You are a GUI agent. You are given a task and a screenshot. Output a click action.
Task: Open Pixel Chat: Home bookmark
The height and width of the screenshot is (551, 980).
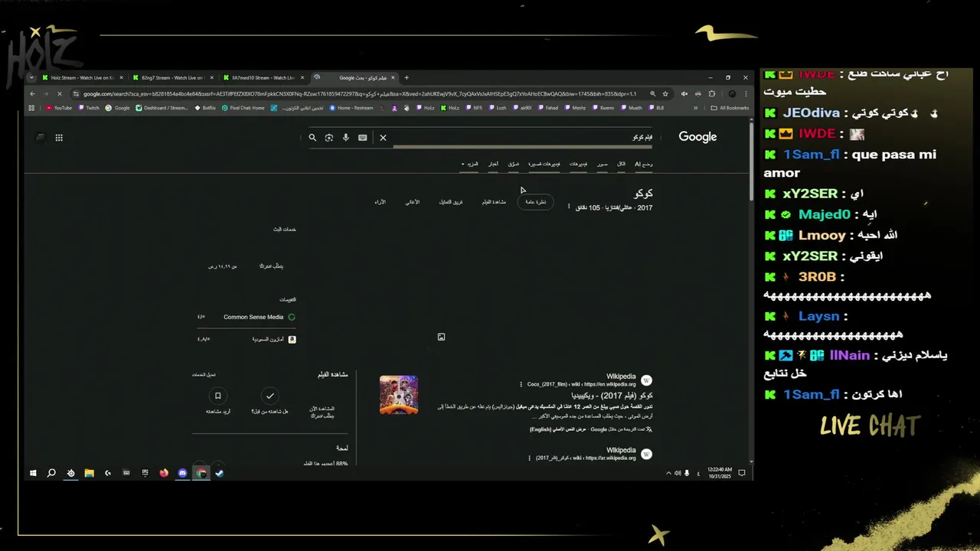coord(243,108)
